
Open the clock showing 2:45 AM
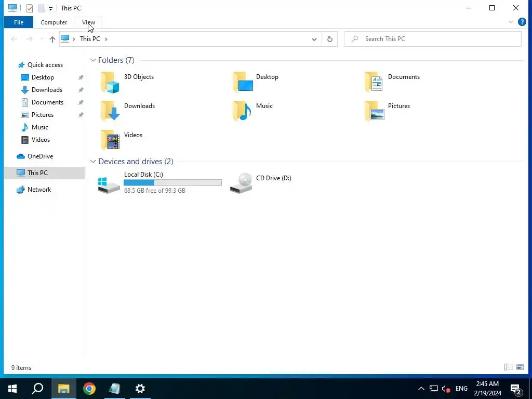487,389
